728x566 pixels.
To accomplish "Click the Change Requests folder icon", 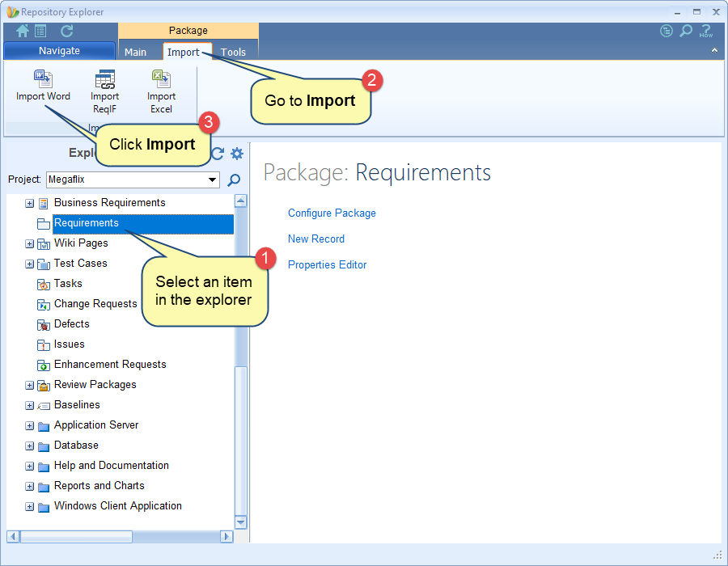I will tap(44, 304).
